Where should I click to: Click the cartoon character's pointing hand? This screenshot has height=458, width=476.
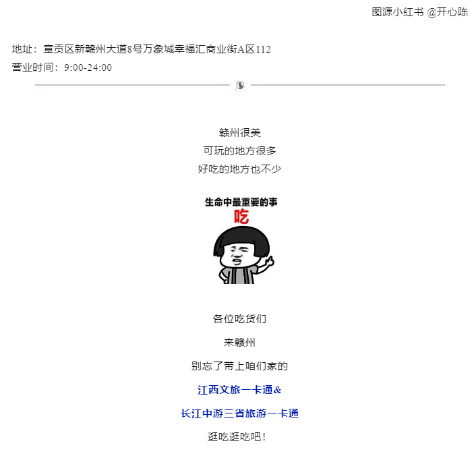pos(268,262)
